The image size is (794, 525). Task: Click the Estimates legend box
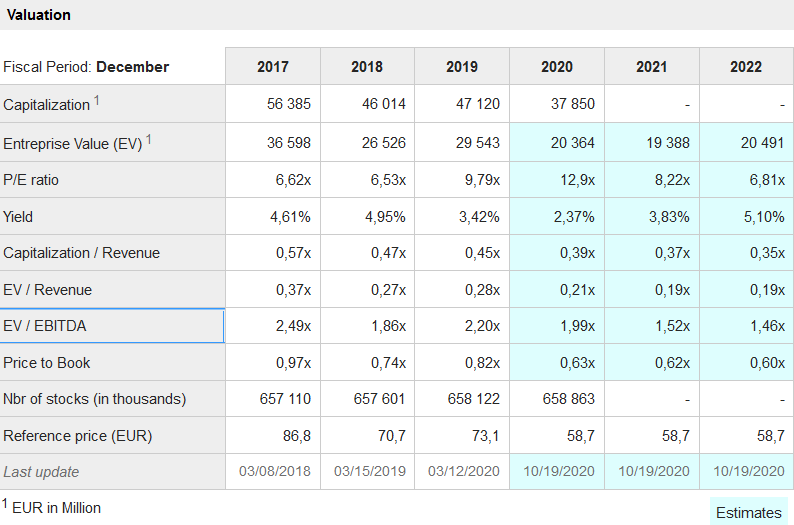click(749, 513)
